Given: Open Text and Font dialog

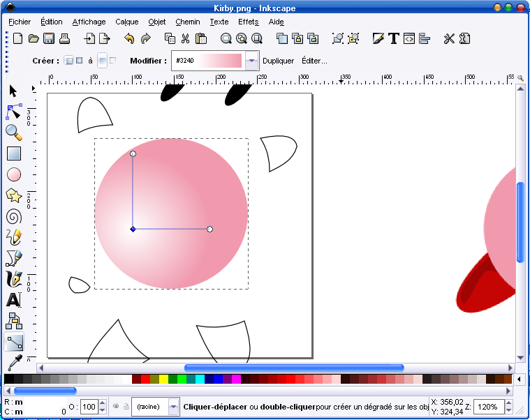Looking at the screenshot, I should 394,38.
